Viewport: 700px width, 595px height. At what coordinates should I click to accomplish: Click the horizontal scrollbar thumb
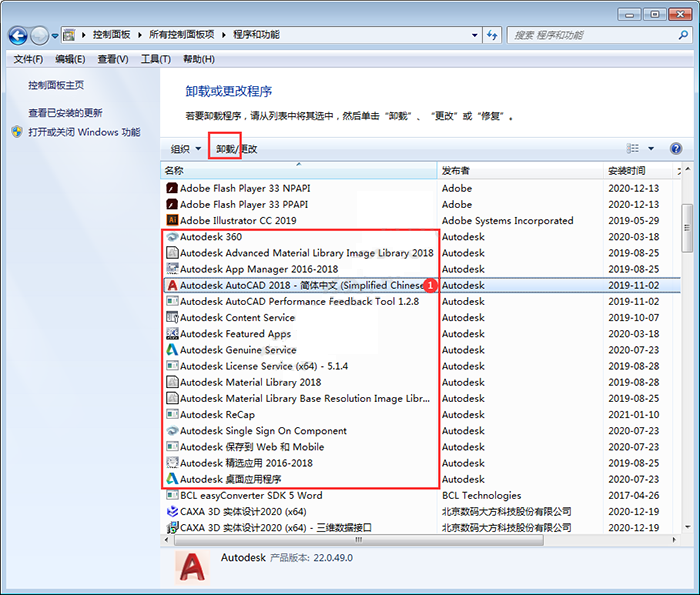359,540
